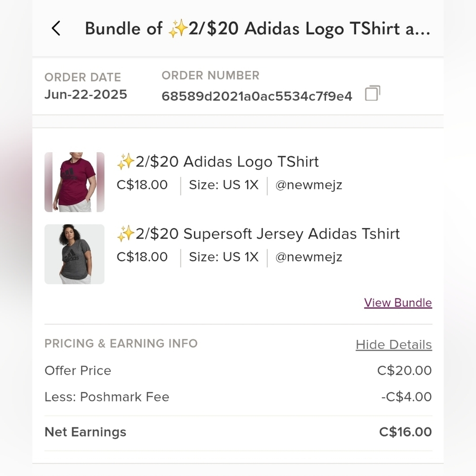Select the Jun-22-2025 order date
Viewport: 476px width, 476px height.
tap(85, 94)
